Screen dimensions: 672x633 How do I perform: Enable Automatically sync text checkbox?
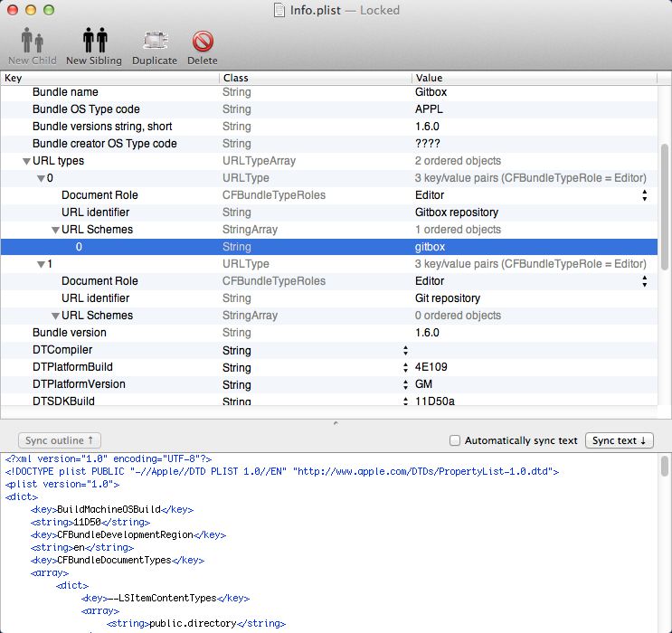pos(455,440)
